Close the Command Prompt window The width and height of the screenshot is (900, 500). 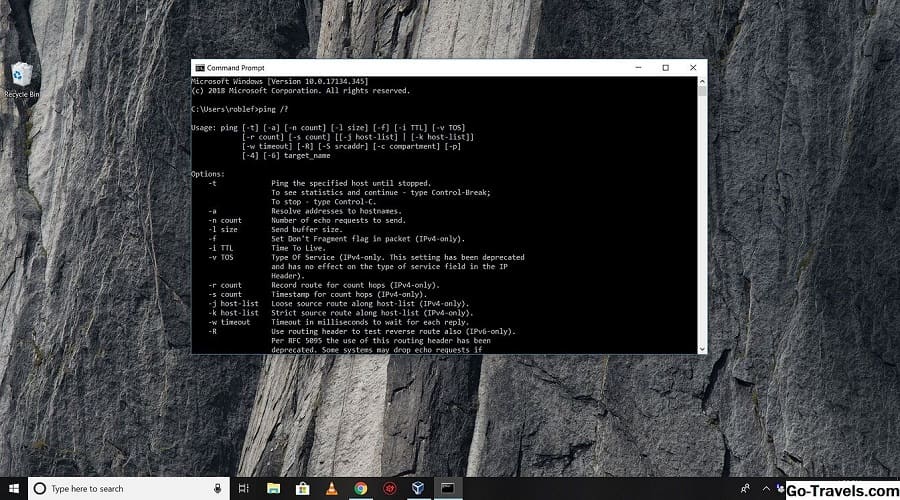point(693,68)
